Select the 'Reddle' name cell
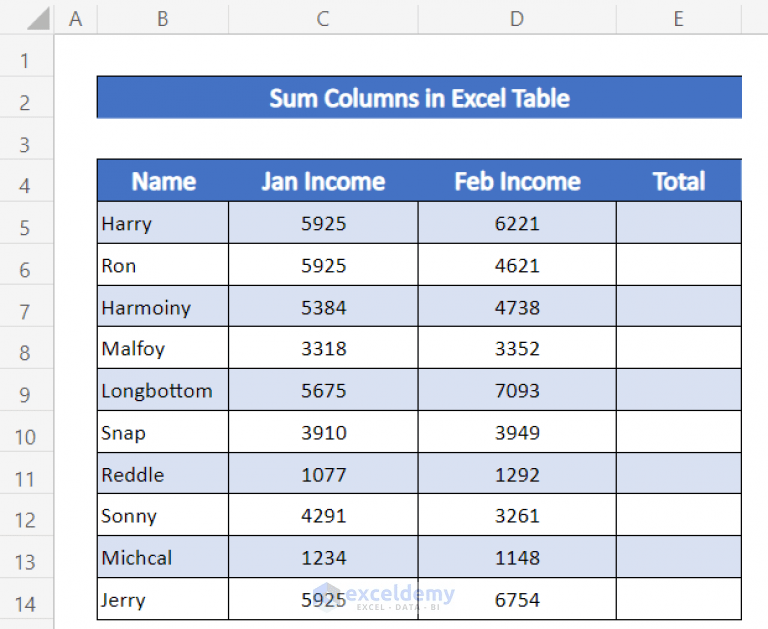Viewport: 768px width, 629px height. coord(163,474)
